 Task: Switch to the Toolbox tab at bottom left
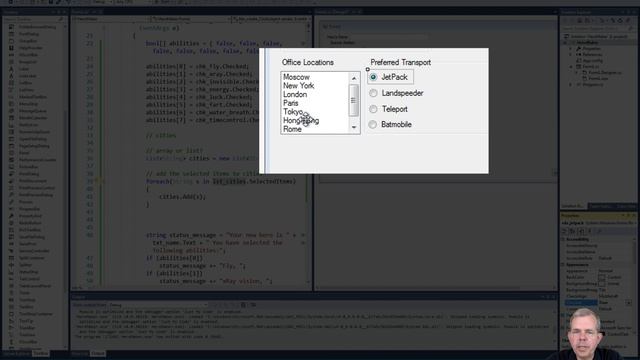coord(40,353)
